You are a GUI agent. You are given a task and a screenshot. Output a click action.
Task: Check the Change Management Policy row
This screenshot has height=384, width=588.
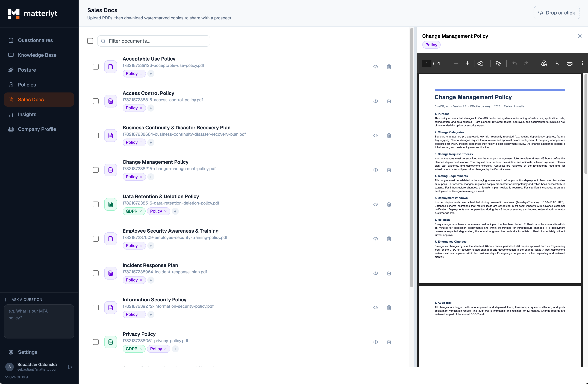(x=96, y=170)
